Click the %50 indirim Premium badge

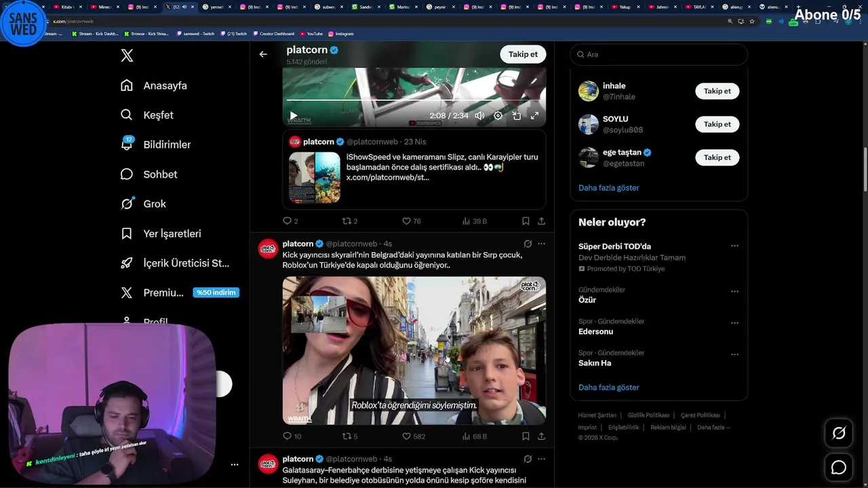pyautogui.click(x=216, y=293)
